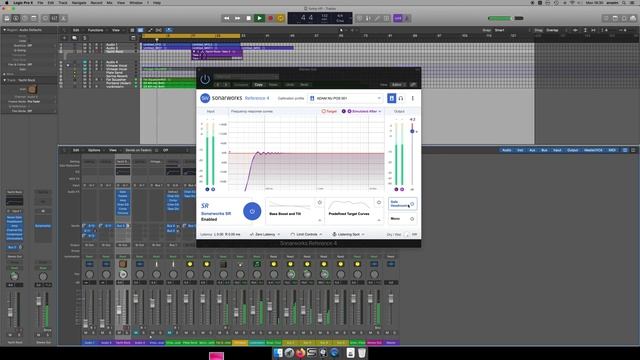Open the Mix menu
The height and width of the screenshot is (360, 640).
click(109, 2)
